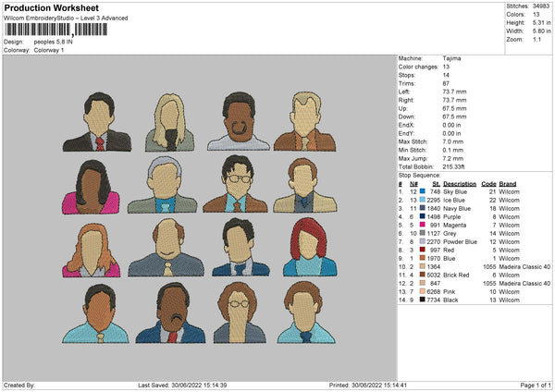The image size is (555, 392).
Task: Click the swatch beside stitch count 1364
Action: [x=423, y=266]
